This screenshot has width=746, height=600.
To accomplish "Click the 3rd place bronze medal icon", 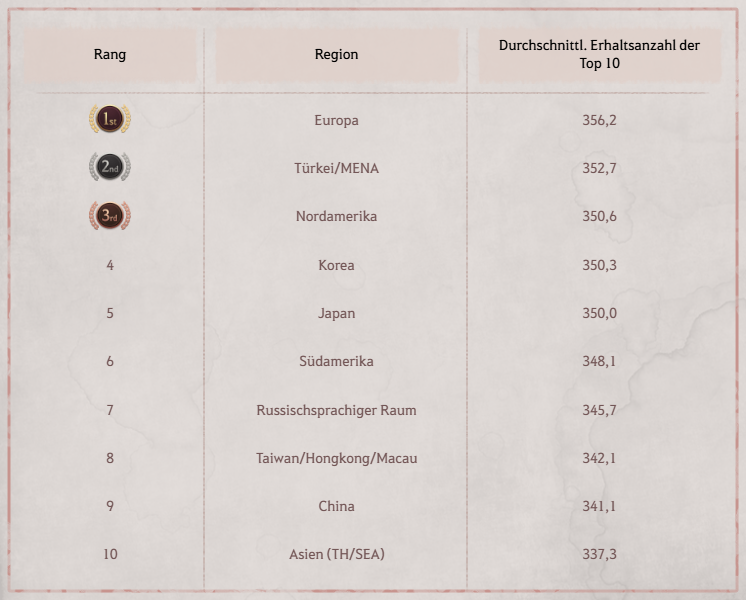I will (x=110, y=216).
